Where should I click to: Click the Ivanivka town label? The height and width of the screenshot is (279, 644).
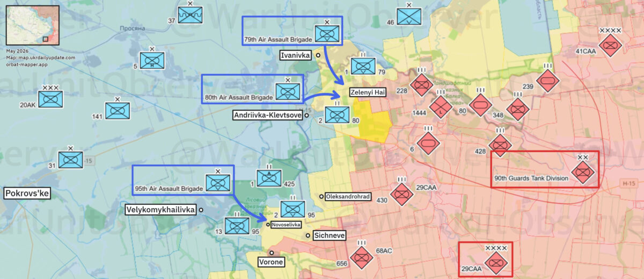point(296,55)
